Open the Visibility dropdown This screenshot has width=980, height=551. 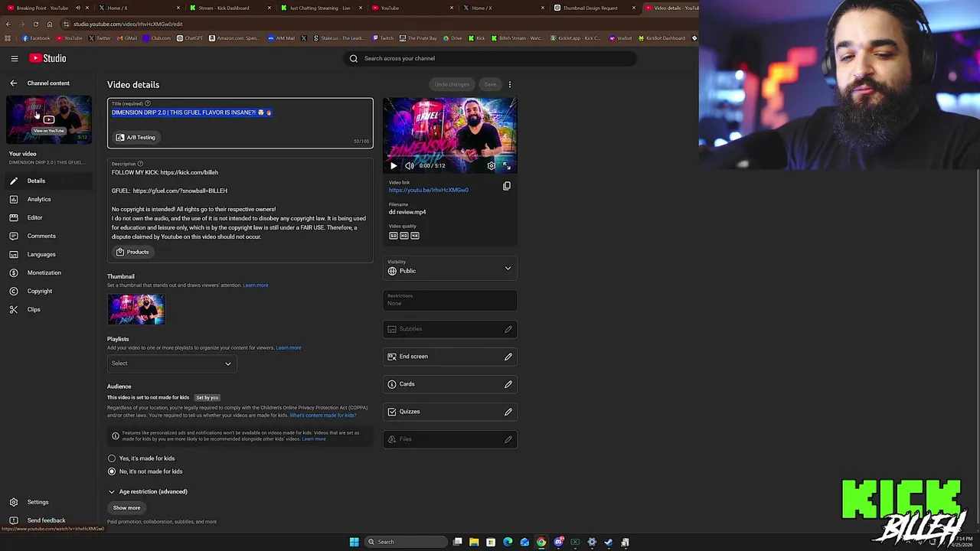(450, 268)
